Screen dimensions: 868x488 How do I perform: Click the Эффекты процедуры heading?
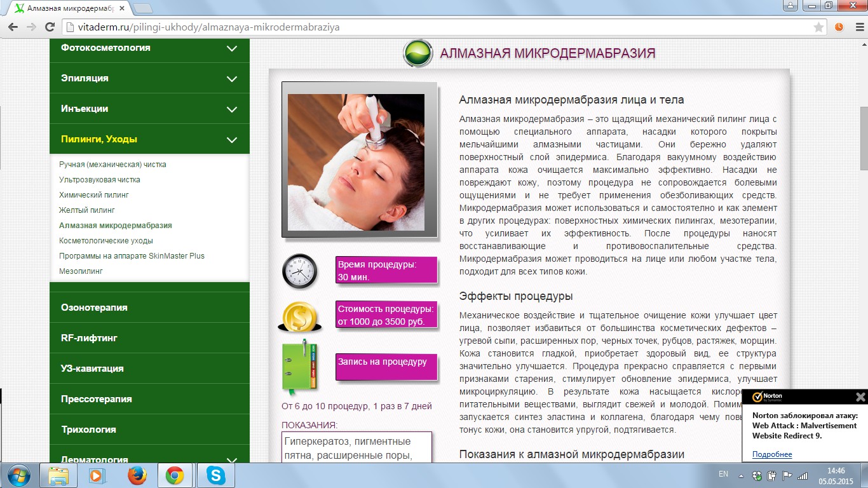516,297
